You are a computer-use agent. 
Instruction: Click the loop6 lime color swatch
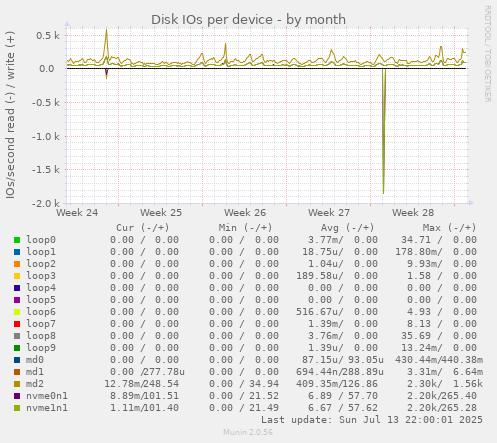tap(17, 312)
